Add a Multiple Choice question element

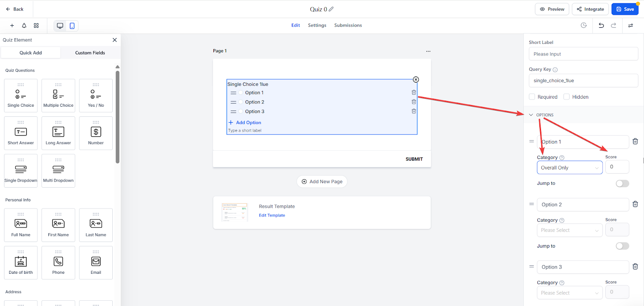[58, 96]
